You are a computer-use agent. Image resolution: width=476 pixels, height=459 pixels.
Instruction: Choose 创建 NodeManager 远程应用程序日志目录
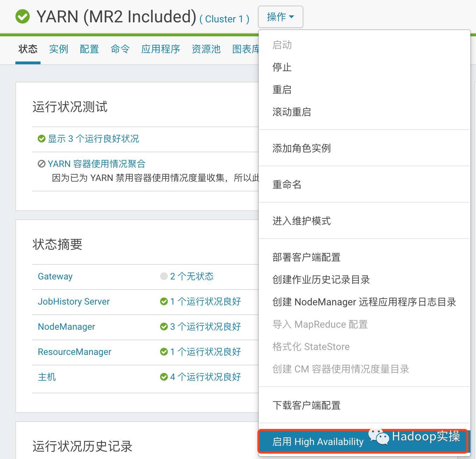point(365,302)
